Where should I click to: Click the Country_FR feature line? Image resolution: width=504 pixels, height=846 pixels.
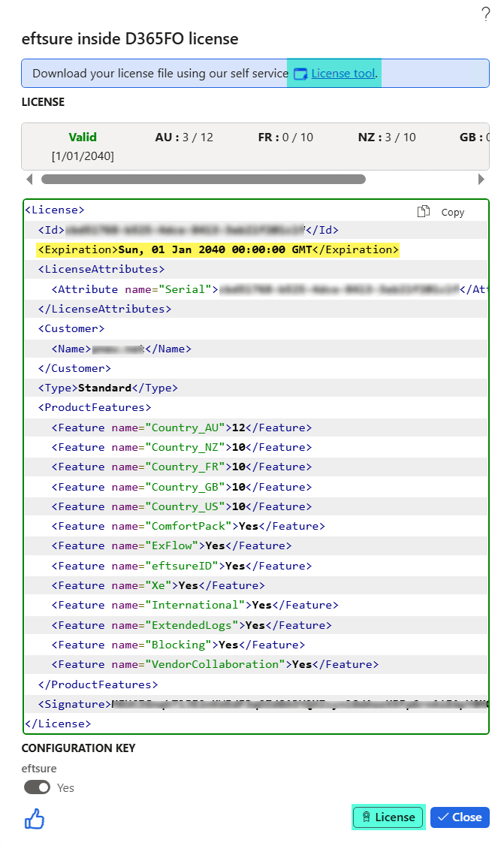point(181,467)
